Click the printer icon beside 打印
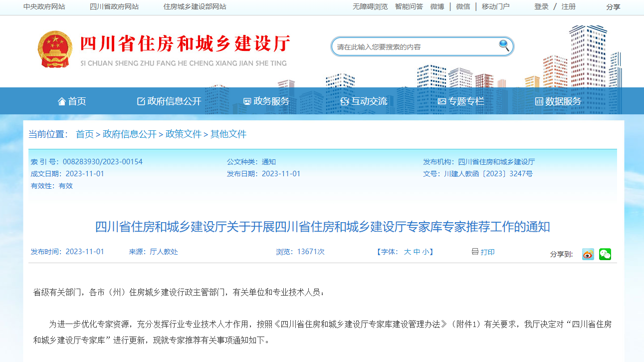644x362 pixels. [474, 252]
